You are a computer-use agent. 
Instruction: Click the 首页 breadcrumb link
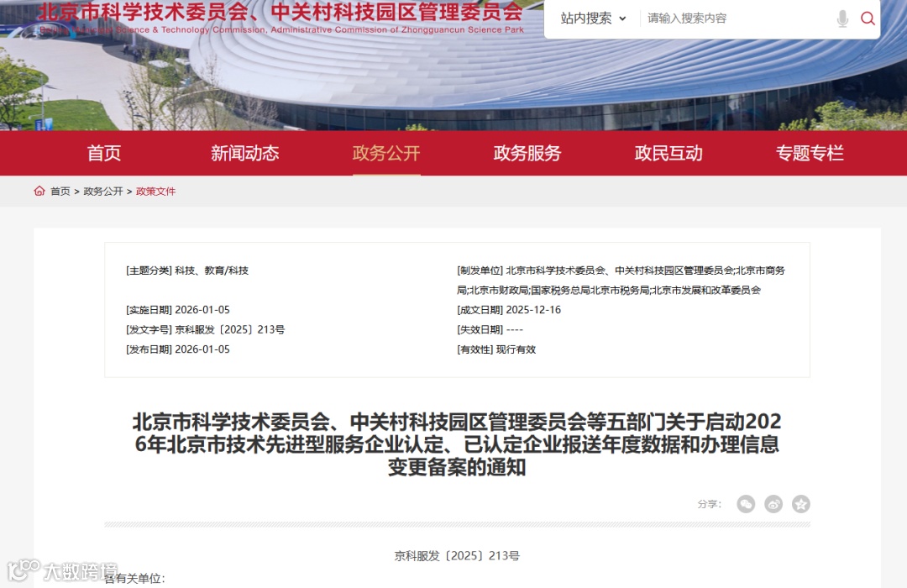(60, 192)
